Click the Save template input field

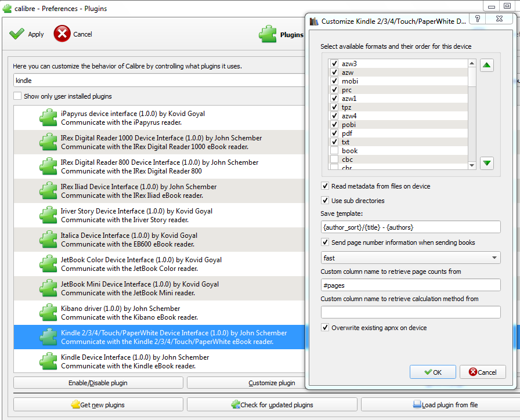[x=410, y=227]
